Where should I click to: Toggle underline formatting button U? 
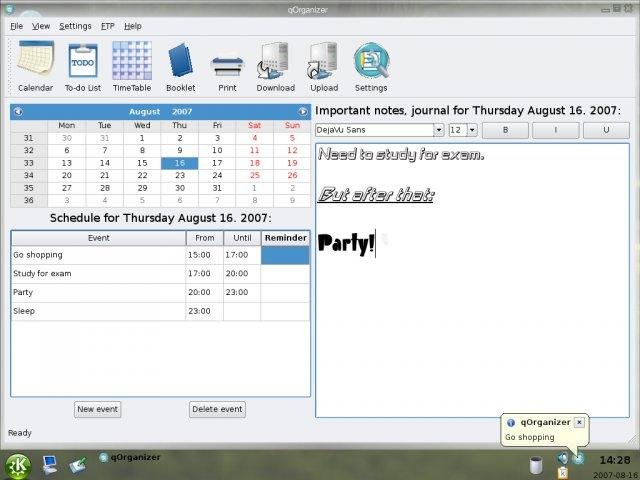click(606, 130)
